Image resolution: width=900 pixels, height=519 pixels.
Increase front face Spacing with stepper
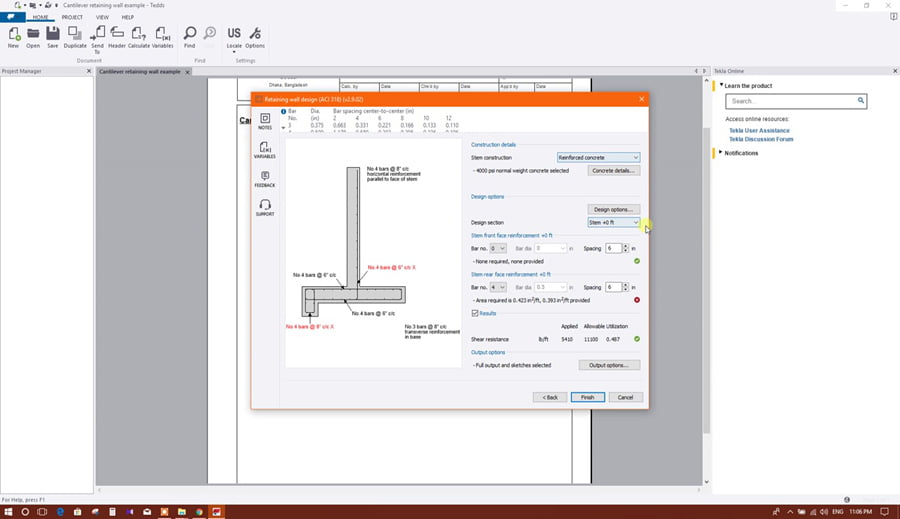(626, 246)
